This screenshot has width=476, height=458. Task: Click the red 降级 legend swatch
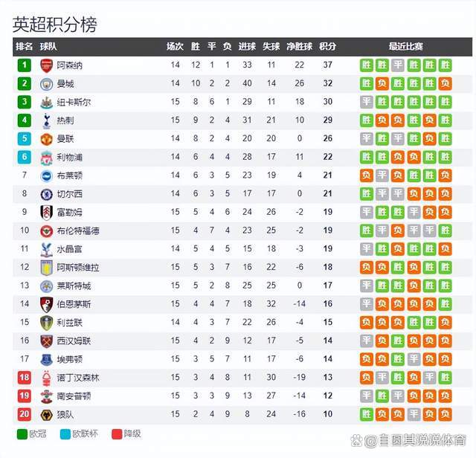click(x=116, y=434)
